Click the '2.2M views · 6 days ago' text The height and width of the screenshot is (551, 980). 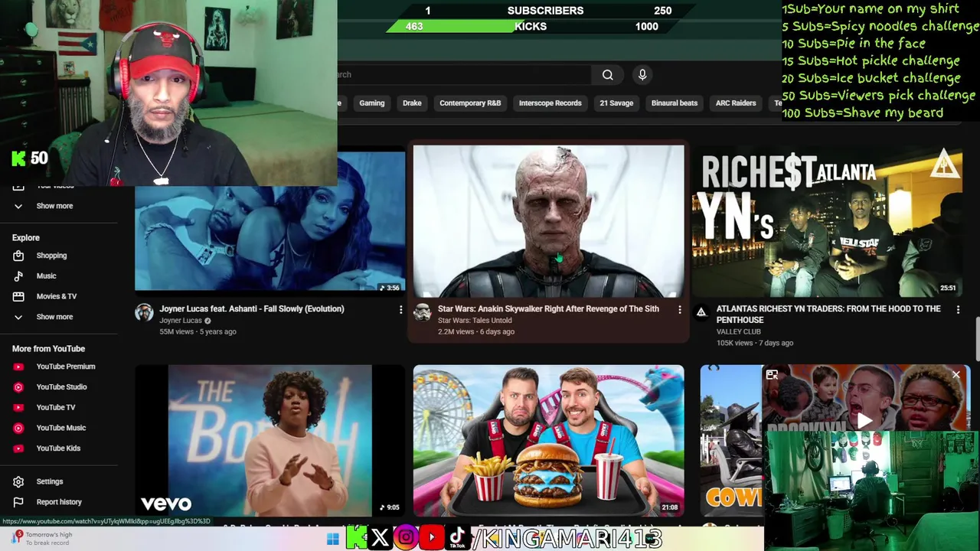[476, 332]
